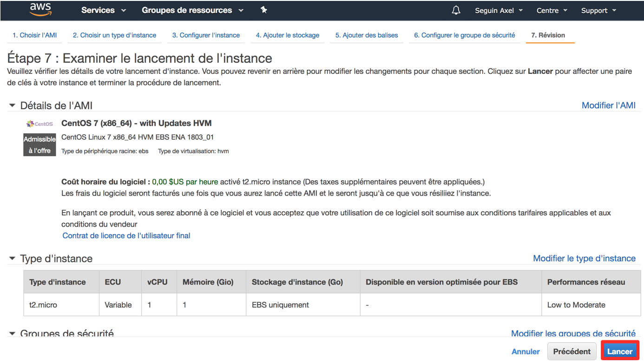Click the Low to Moderate cell
The image size is (644, 364).
[591, 305]
